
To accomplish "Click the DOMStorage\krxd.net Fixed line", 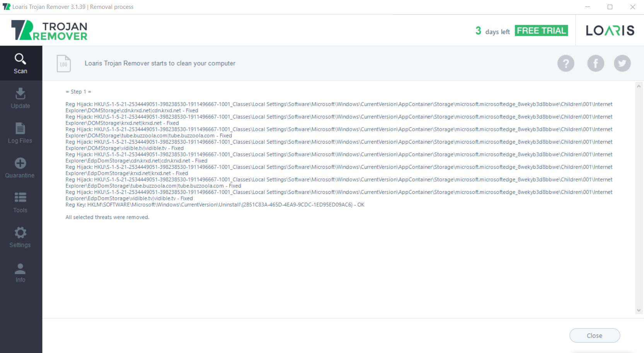I will pos(122,123).
